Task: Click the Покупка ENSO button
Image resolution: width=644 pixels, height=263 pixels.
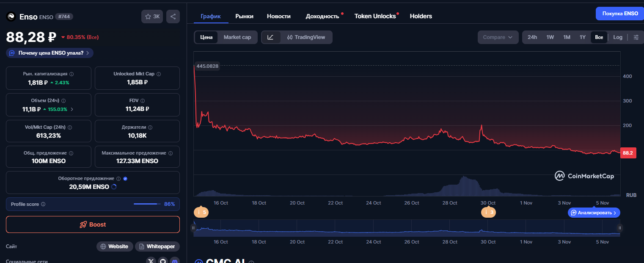Action: 619,13
